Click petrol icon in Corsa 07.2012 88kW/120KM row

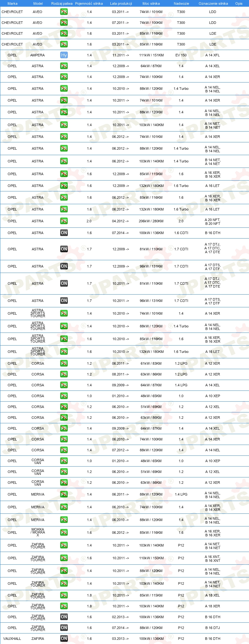pyautogui.click(x=64, y=450)
